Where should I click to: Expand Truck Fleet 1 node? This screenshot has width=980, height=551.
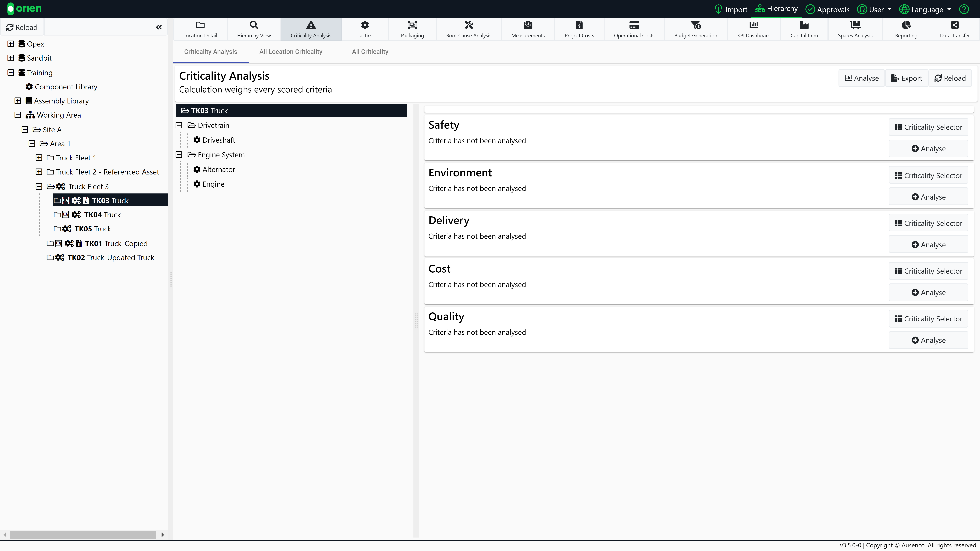39,158
